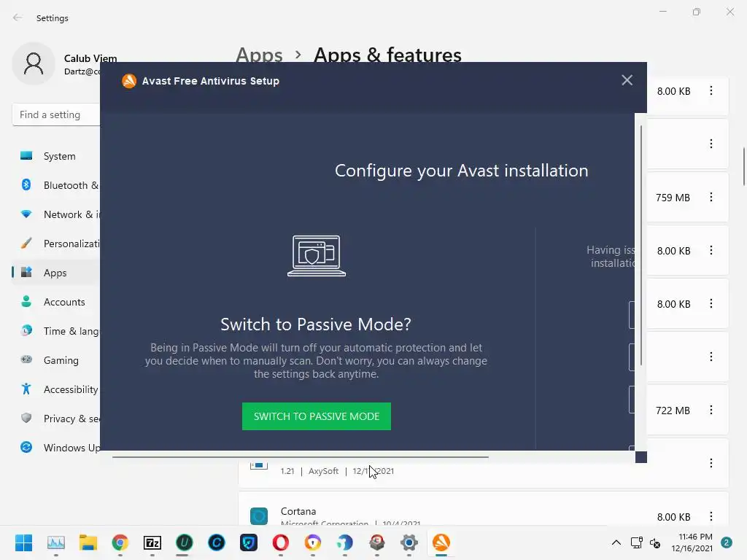Open Accounts settings in the sidebar
Screen dimensions: 747x560
click(56, 302)
